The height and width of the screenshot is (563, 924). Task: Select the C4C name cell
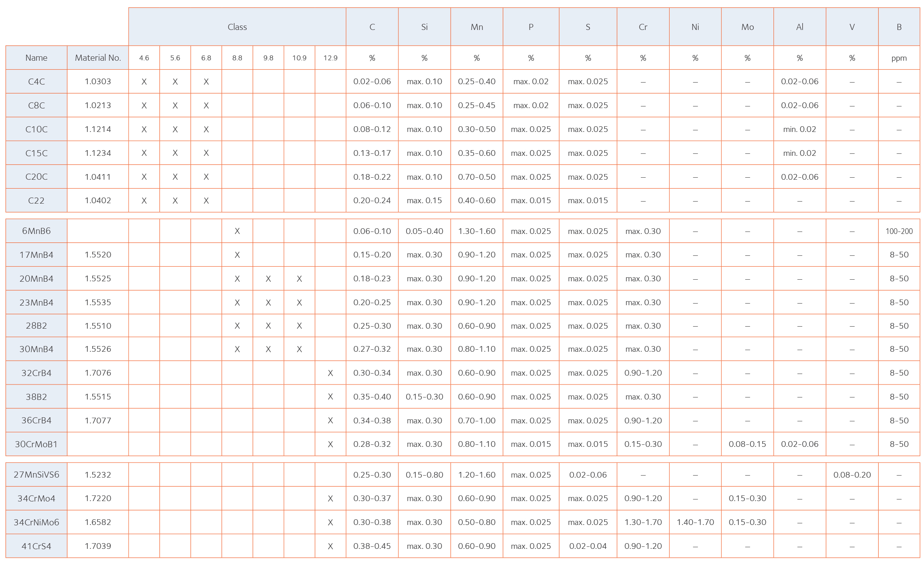click(36, 82)
